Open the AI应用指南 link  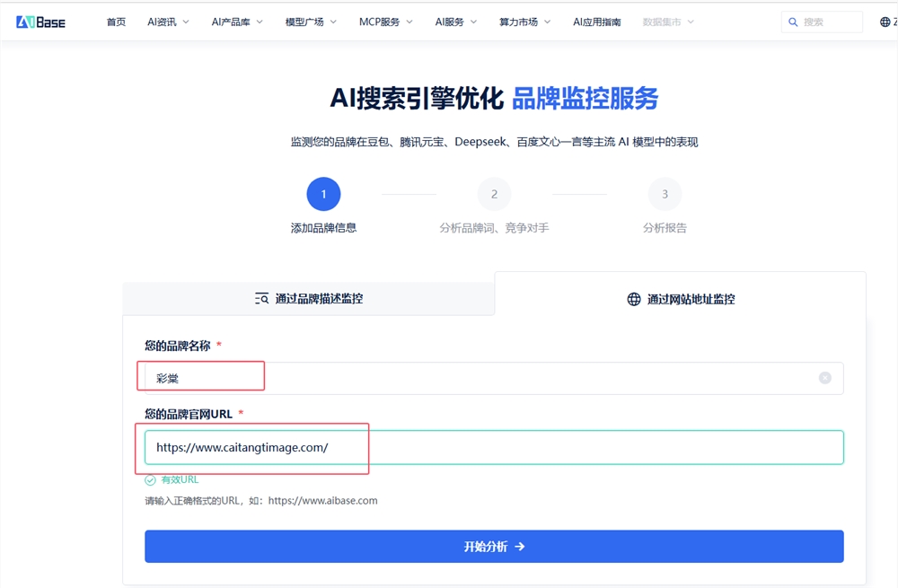598,21
